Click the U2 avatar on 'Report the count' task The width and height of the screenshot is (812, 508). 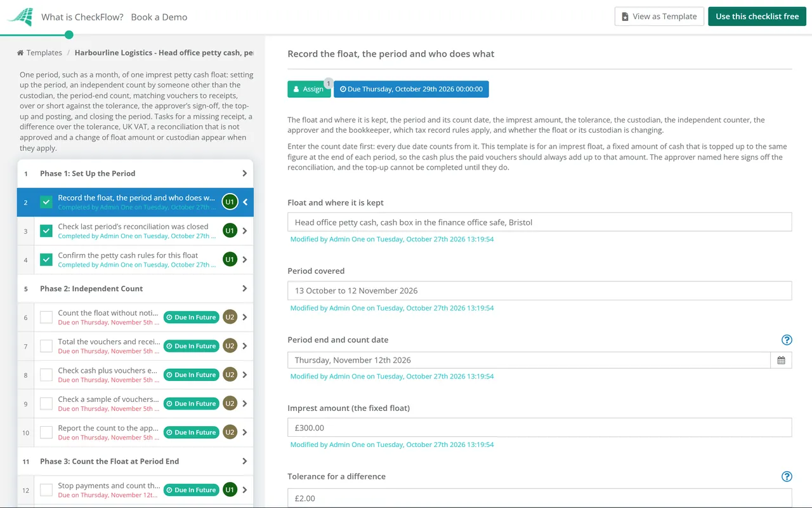(x=230, y=432)
